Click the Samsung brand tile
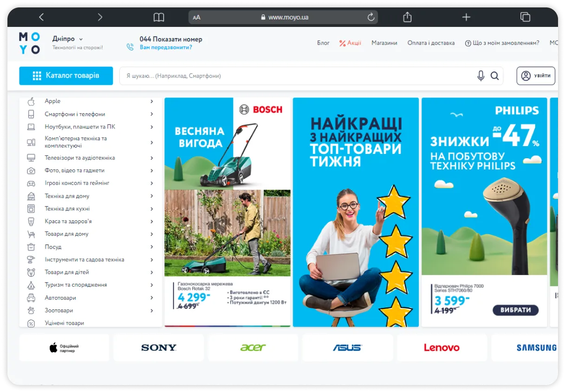 [525, 347]
